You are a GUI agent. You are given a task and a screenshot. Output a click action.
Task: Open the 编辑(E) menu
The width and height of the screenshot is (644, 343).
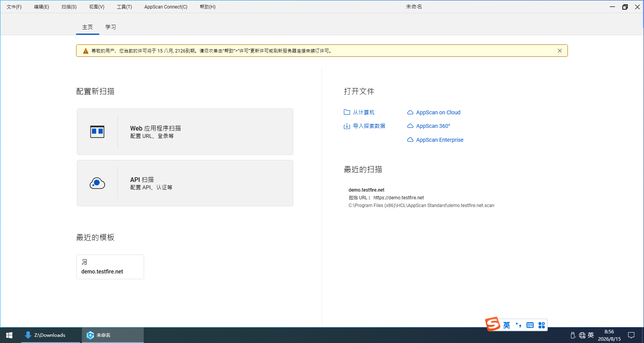[41, 7]
